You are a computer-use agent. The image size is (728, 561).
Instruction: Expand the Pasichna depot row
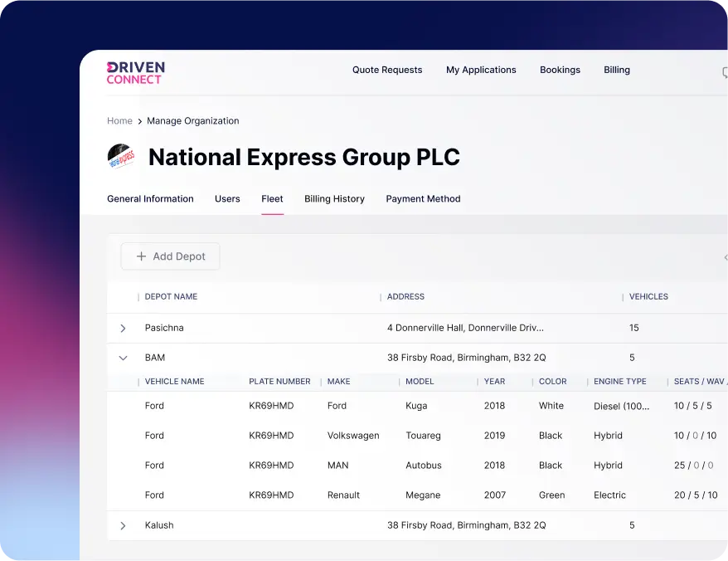[x=123, y=328]
